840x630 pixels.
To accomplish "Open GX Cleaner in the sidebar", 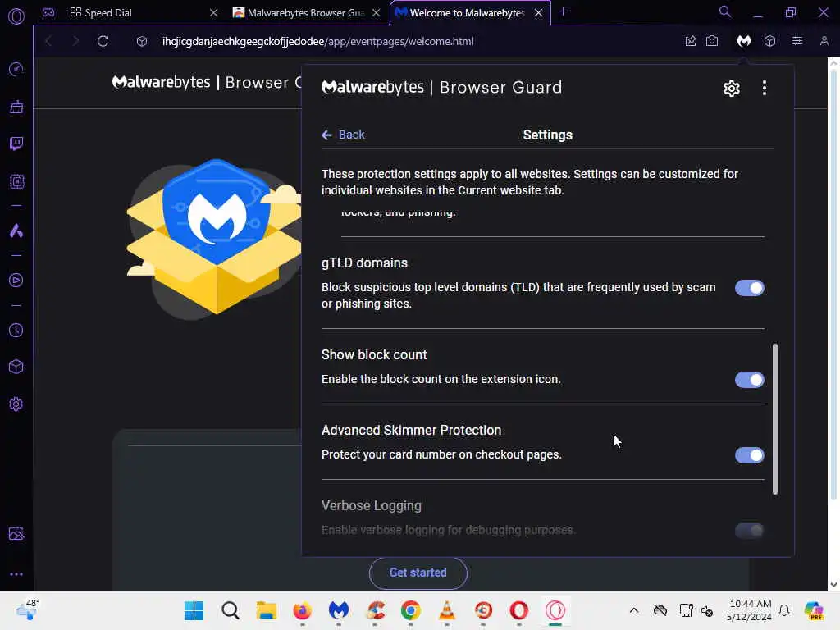I will pyautogui.click(x=16, y=107).
